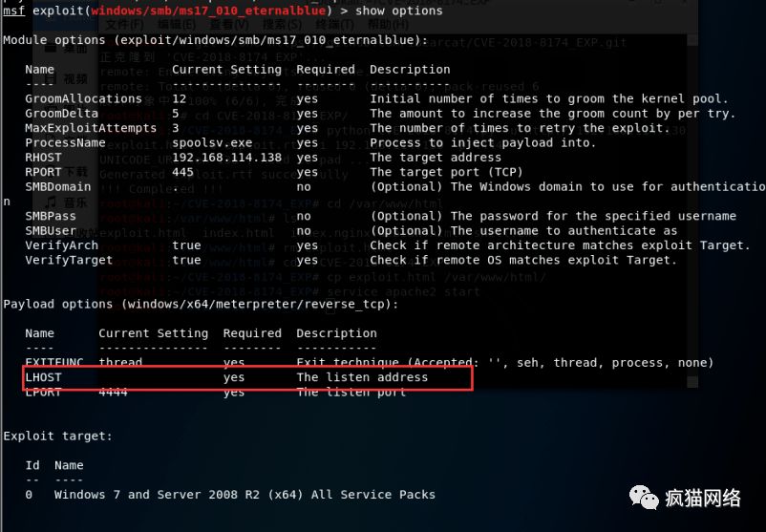Click the SMBPass option name

(51, 216)
